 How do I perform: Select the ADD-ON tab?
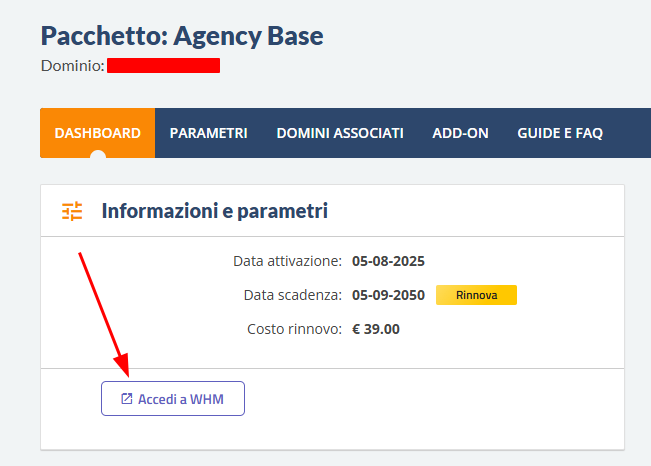(x=460, y=133)
